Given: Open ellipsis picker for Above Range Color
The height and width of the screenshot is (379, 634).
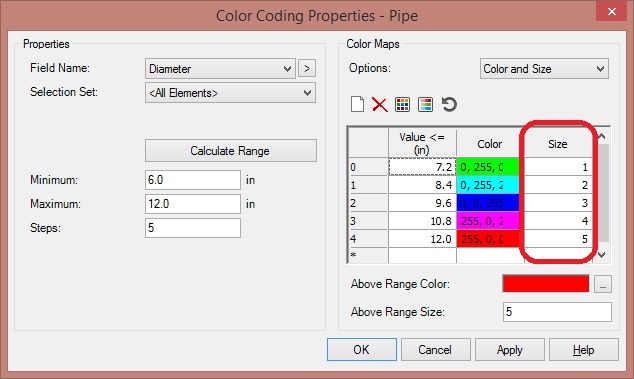Looking at the screenshot, I should click(x=603, y=284).
